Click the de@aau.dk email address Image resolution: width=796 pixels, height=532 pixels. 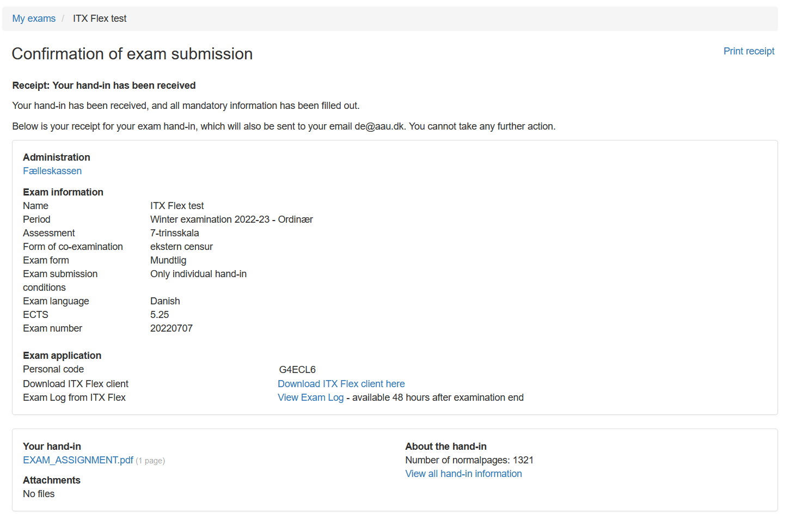[379, 126]
